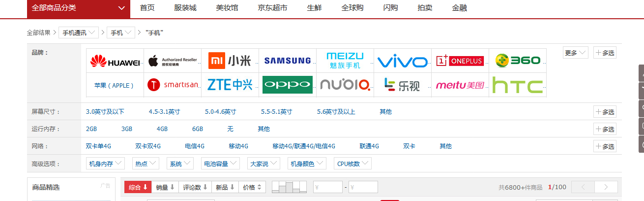
Task: Filter RAM by 6GB
Action: [x=198, y=129]
